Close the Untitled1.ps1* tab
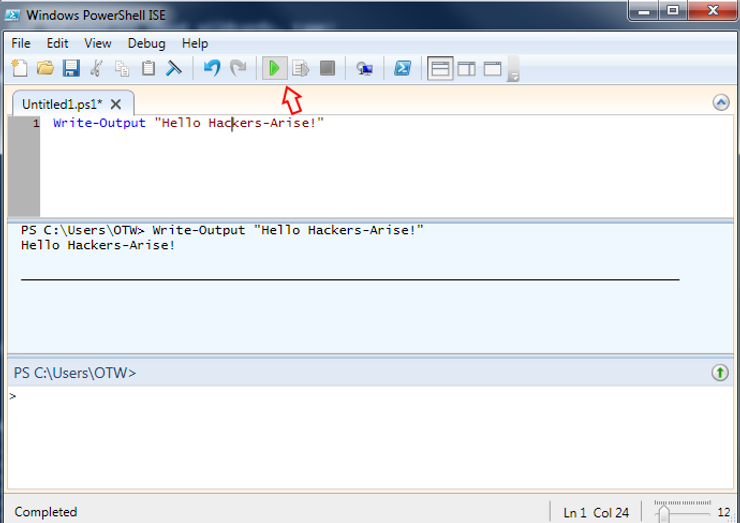The width and height of the screenshot is (740, 523). pyautogui.click(x=116, y=104)
